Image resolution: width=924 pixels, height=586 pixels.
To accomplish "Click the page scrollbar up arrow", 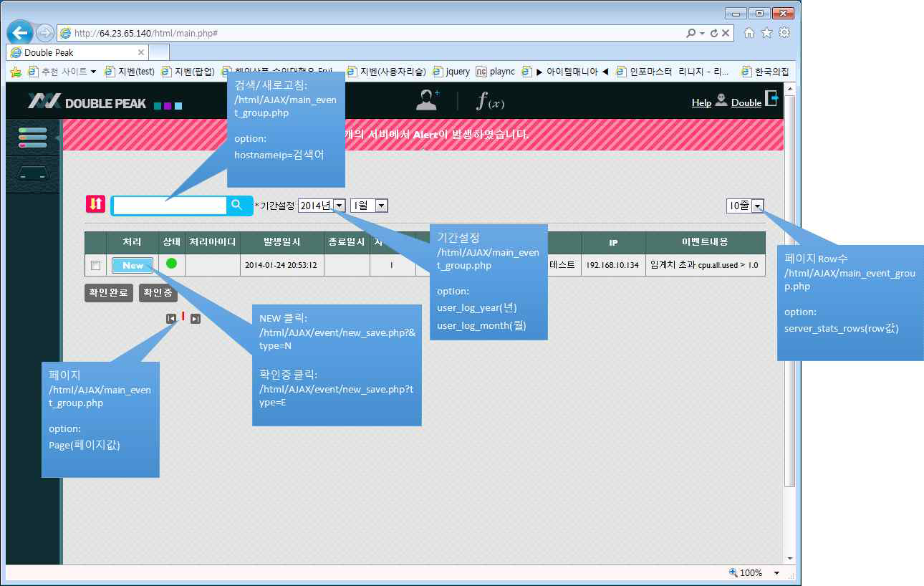I will tap(790, 89).
